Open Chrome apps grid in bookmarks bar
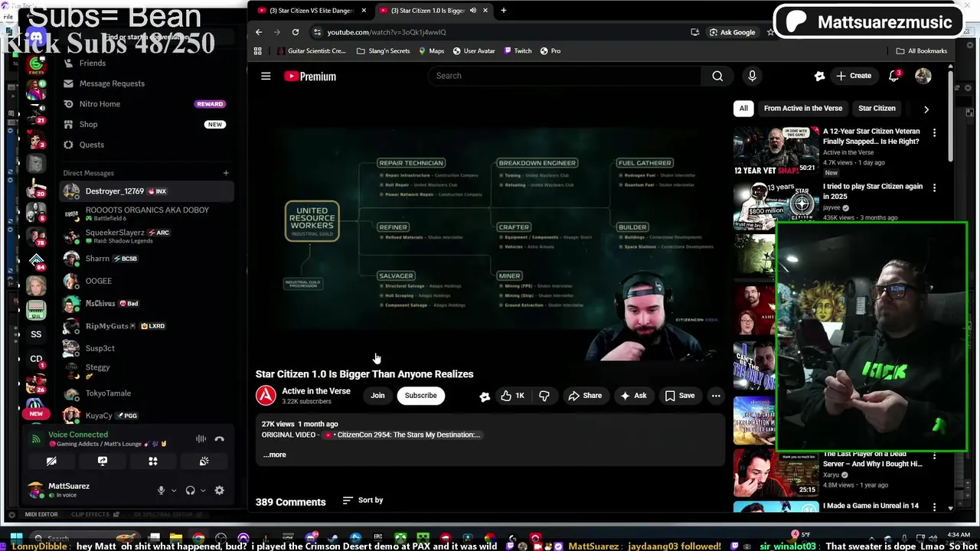The height and width of the screenshot is (551, 980). [258, 51]
